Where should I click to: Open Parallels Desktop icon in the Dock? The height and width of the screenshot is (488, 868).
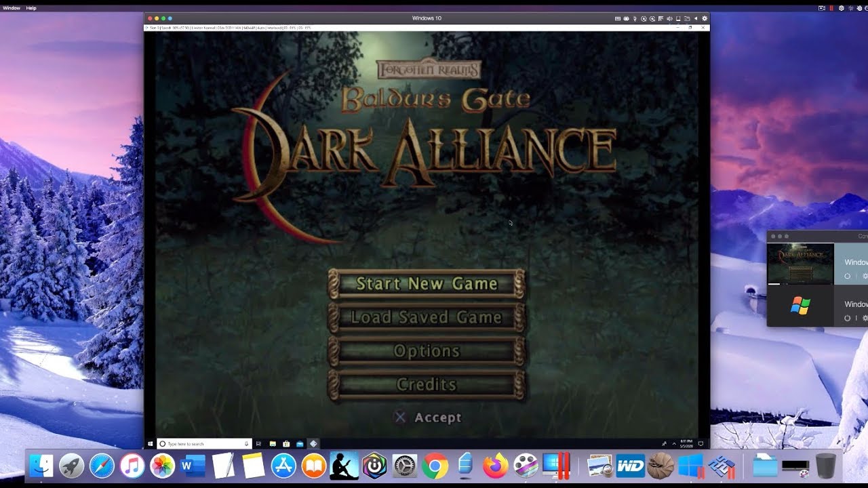click(x=555, y=466)
